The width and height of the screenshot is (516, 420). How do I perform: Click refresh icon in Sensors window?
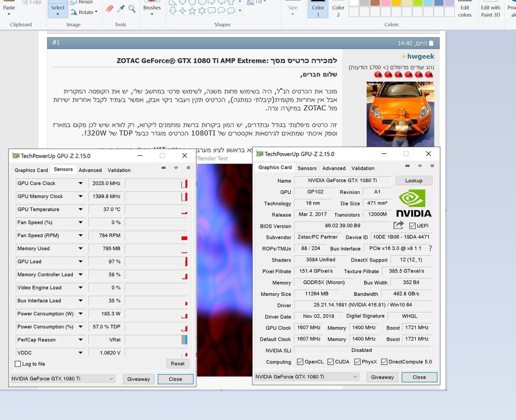point(176,168)
